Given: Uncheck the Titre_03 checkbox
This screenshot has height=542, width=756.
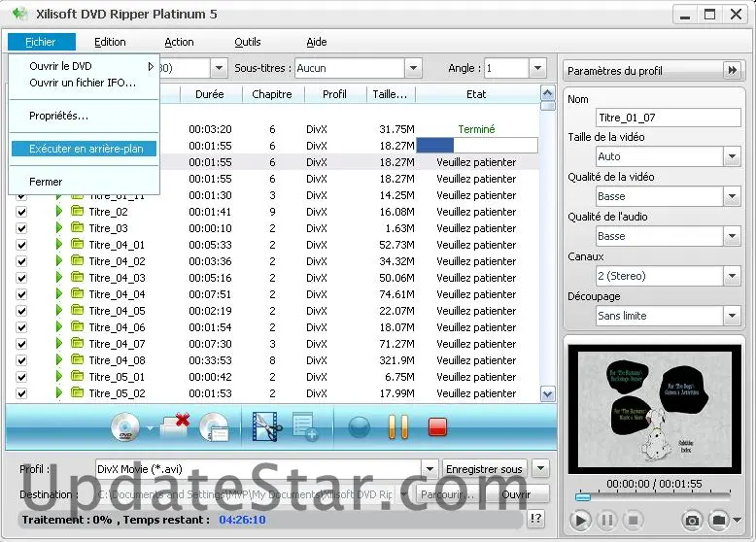Looking at the screenshot, I should pos(21,228).
